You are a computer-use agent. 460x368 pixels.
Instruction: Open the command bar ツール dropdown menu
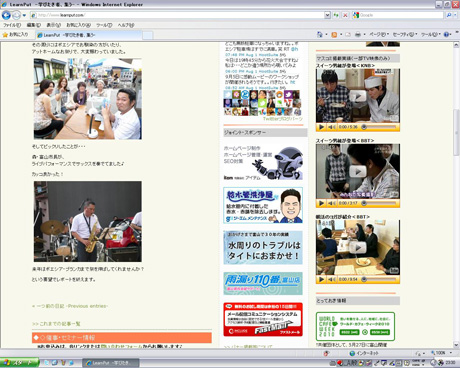pos(431,34)
